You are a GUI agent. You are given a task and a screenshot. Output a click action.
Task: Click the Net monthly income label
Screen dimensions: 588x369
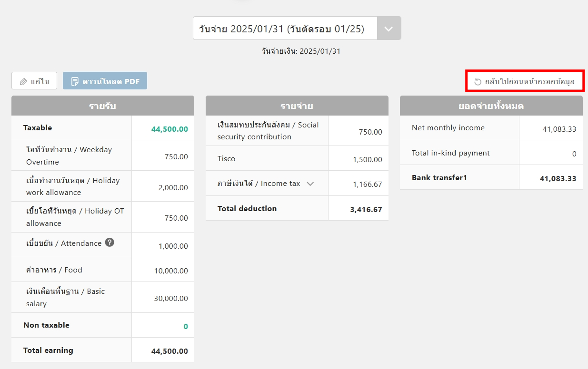tap(448, 128)
